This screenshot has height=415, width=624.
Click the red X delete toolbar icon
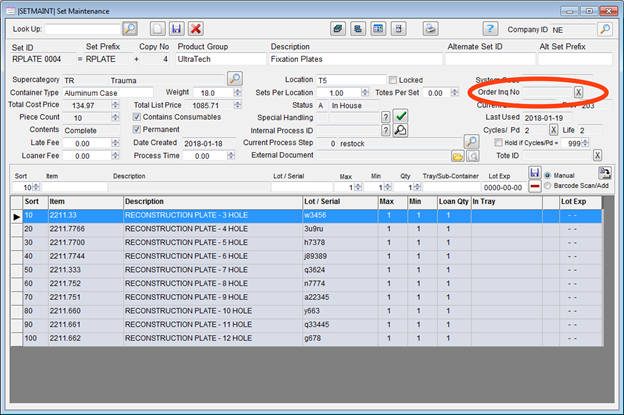(x=196, y=29)
